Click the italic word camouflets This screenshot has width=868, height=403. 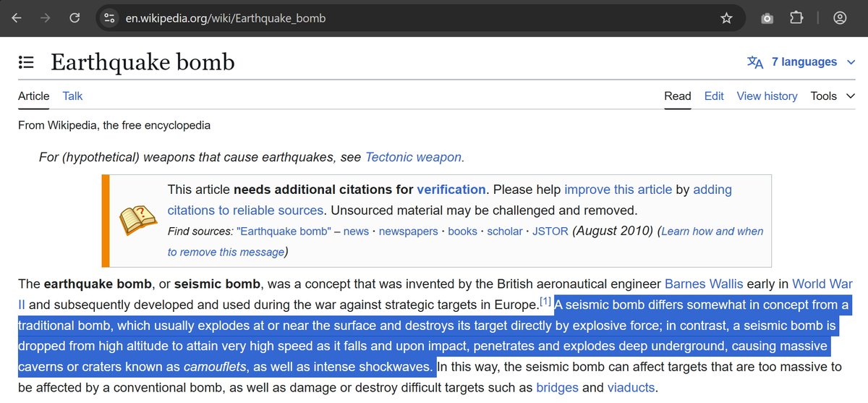click(x=213, y=367)
